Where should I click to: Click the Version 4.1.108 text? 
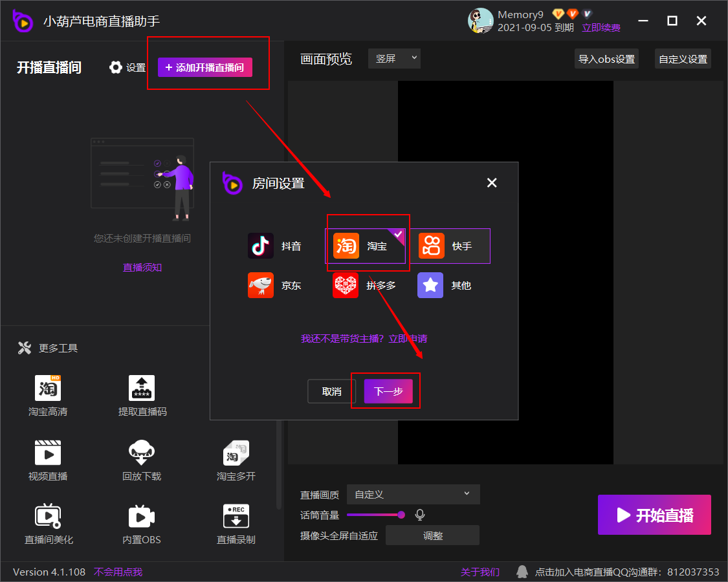(49, 572)
